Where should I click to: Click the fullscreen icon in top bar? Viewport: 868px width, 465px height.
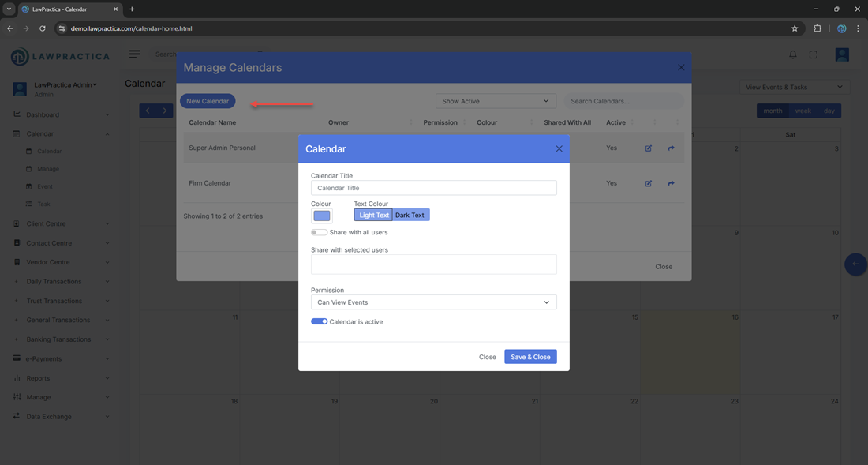point(813,54)
